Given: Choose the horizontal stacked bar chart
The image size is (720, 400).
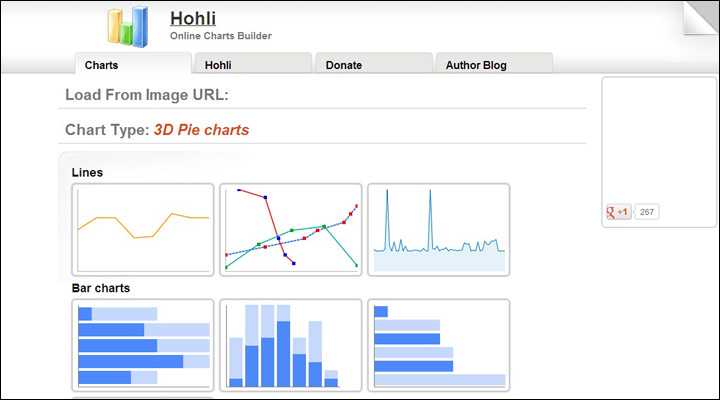Looking at the screenshot, I should point(143,345).
